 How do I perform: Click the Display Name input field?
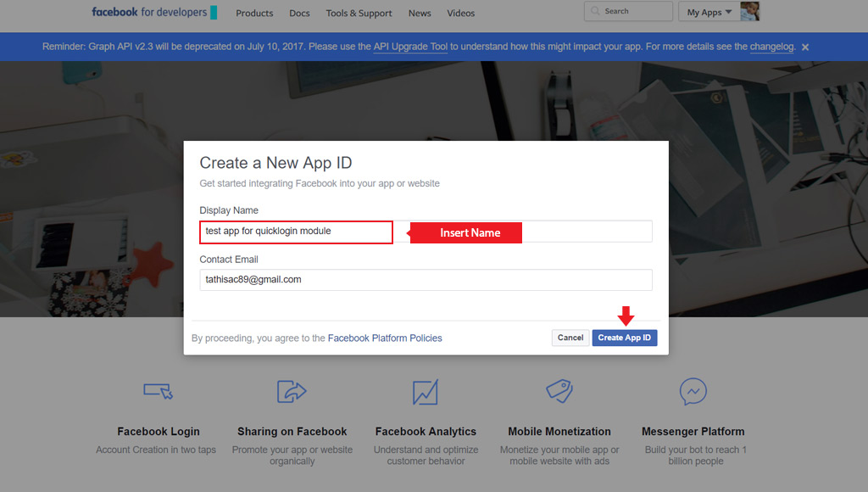tap(426, 232)
